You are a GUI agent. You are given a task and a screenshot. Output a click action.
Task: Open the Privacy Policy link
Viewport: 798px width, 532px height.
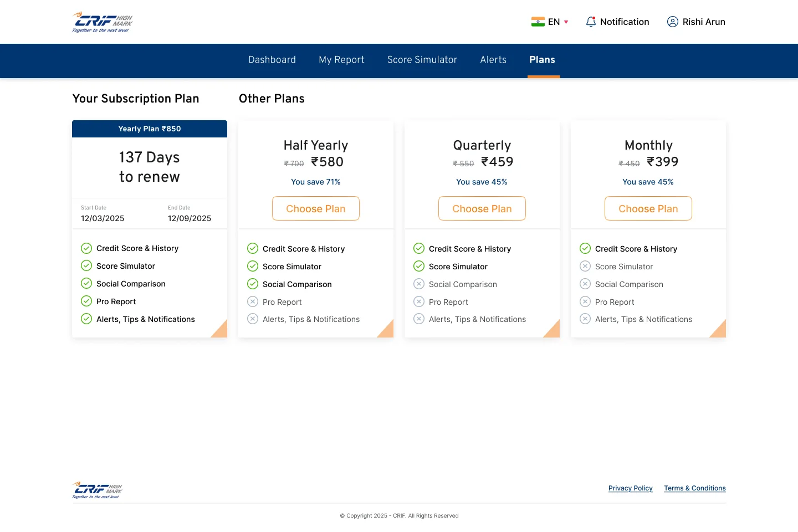tap(631, 488)
